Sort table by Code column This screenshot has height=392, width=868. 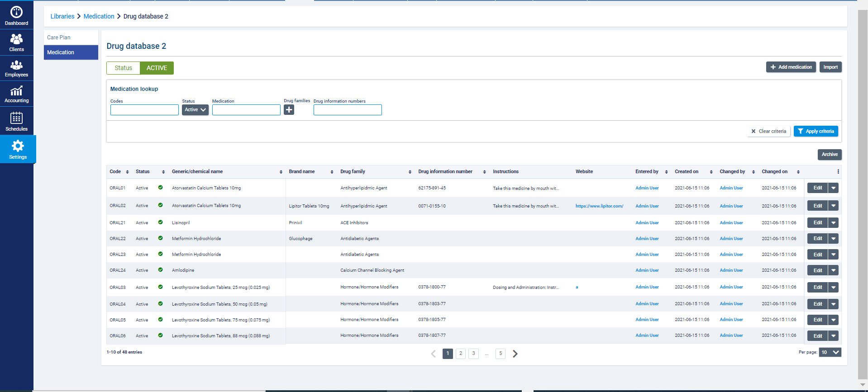pos(127,172)
